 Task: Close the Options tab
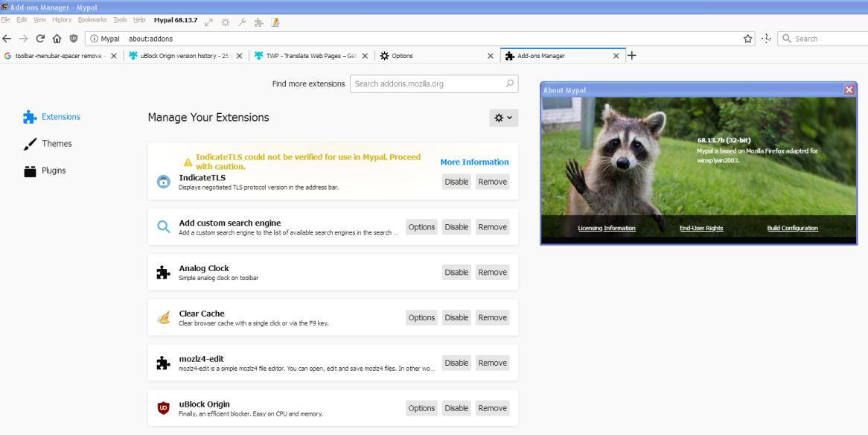490,56
